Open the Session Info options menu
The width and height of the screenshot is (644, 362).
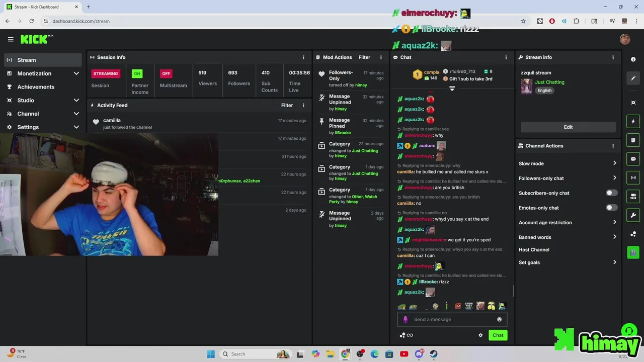point(303,57)
